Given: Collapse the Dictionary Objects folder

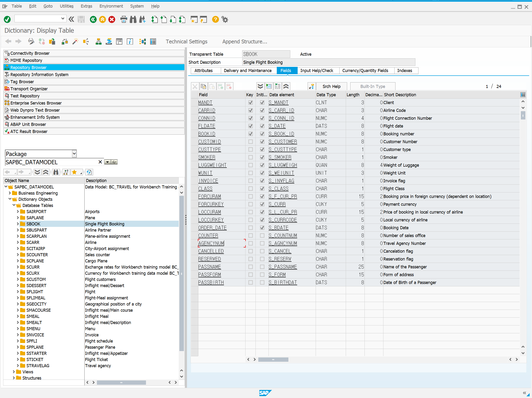Looking at the screenshot, I should point(10,199).
